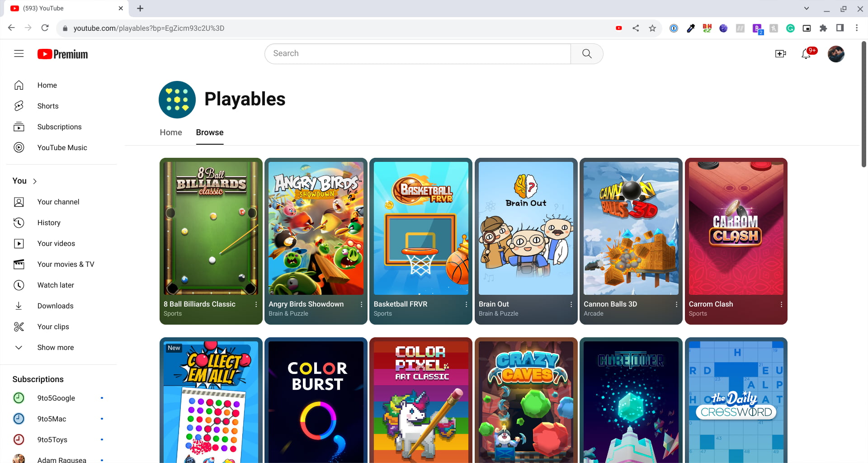Viewport: 868px width, 463px height.
Task: Click your profile avatar picture
Action: point(836,53)
